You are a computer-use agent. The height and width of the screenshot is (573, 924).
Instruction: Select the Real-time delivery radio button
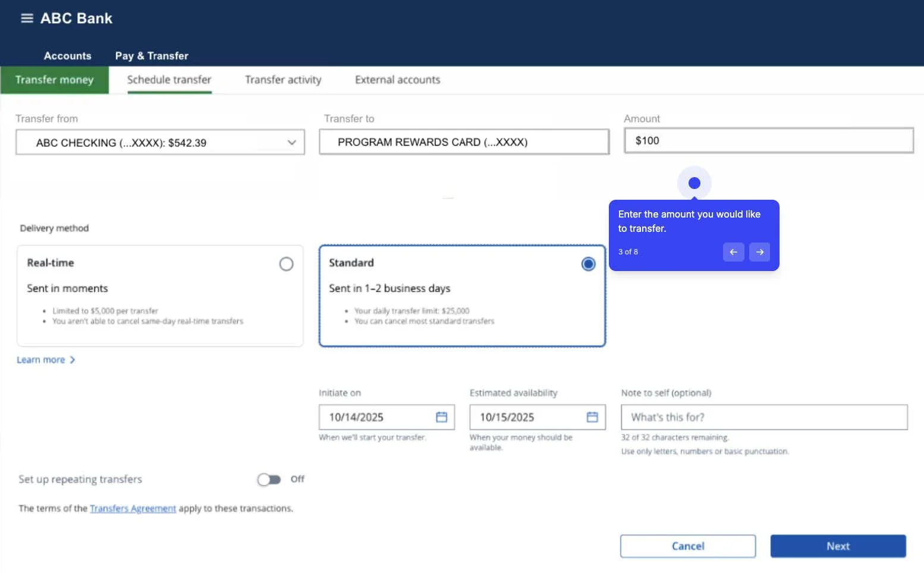(x=286, y=264)
